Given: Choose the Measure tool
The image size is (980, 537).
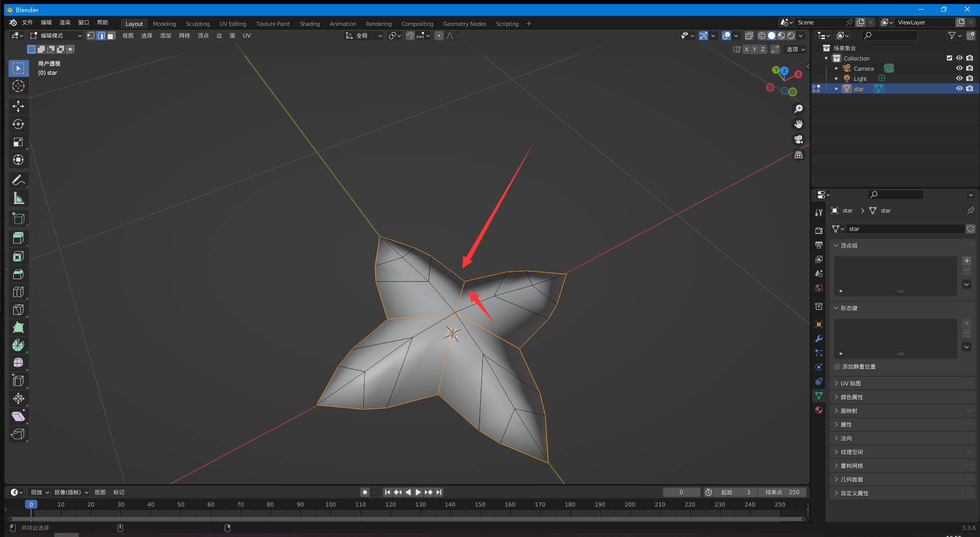Looking at the screenshot, I should 18,198.
